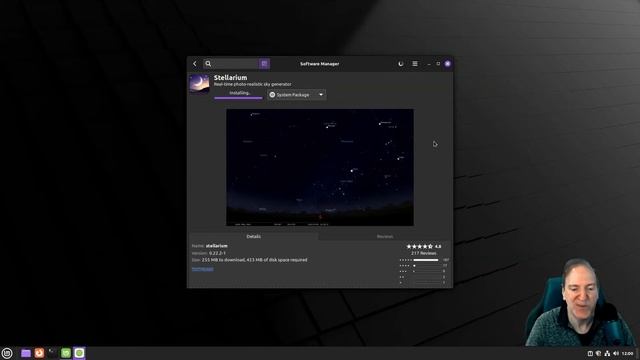
Task: Maximize the Software Manager window
Action: [x=438, y=64]
